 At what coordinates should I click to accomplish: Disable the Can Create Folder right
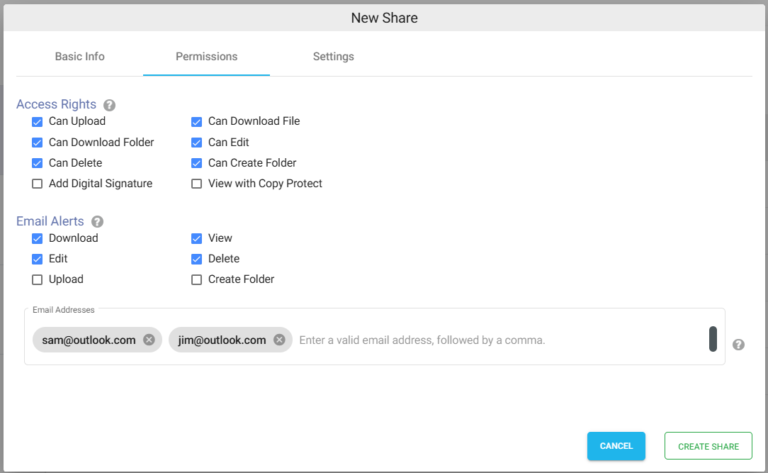[196, 163]
